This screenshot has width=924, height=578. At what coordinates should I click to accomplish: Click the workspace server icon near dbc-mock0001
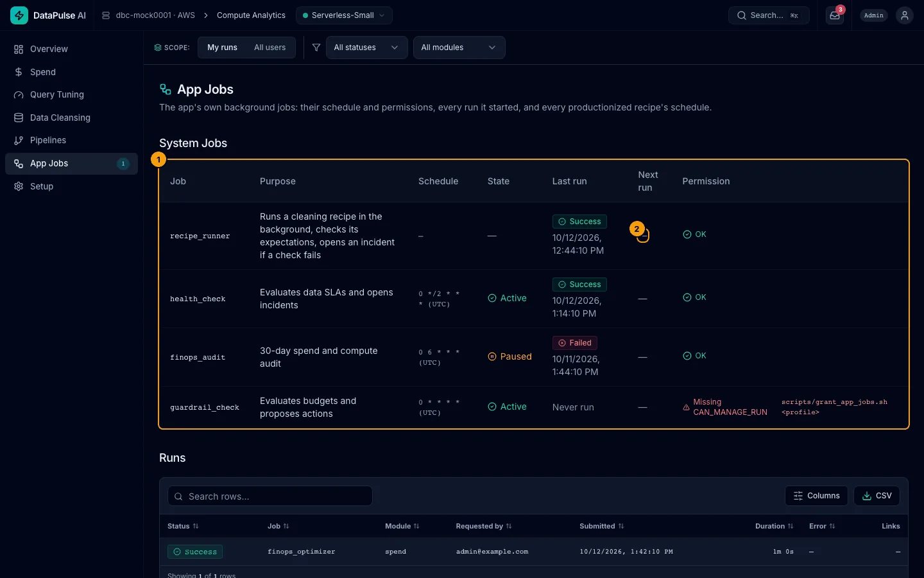106,15
